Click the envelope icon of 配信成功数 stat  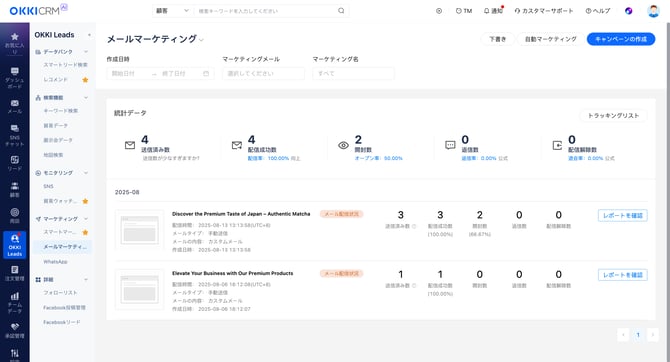coord(237,145)
